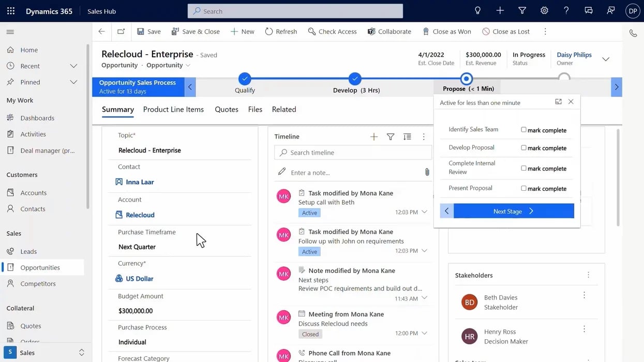This screenshot has width=644, height=362.
Task: Mark Present Proposal complete
Action: tap(524, 188)
